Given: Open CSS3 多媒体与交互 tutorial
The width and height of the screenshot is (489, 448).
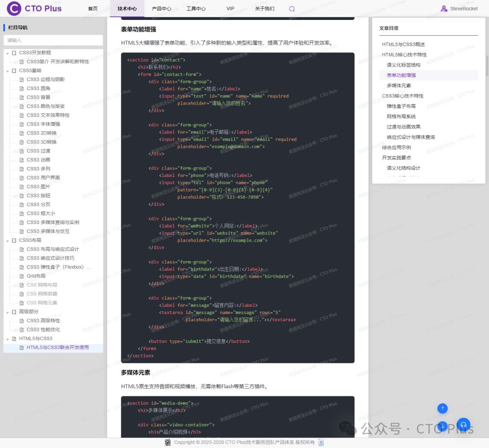Looking at the screenshot, I should click(x=48, y=231).
